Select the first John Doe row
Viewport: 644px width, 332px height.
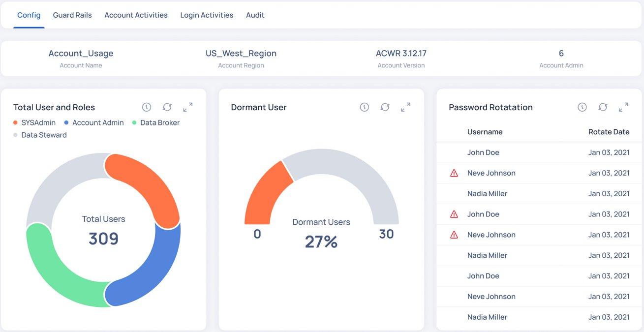pyautogui.click(x=539, y=152)
